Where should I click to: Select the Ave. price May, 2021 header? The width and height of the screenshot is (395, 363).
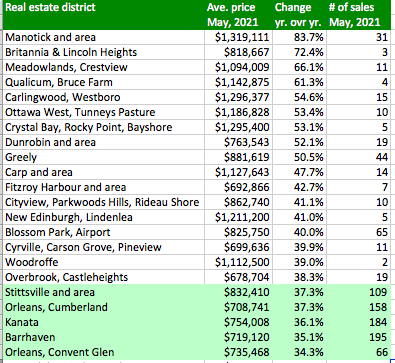pos(238,15)
